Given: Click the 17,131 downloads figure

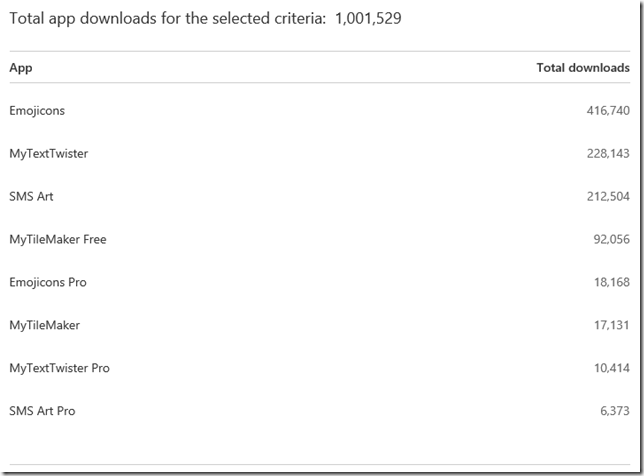Looking at the screenshot, I should (612, 326).
